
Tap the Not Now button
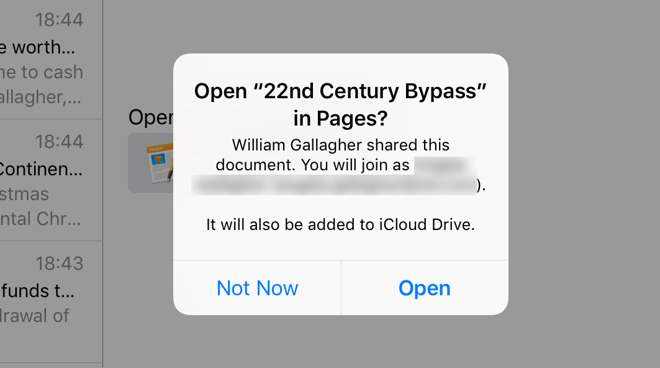point(257,288)
